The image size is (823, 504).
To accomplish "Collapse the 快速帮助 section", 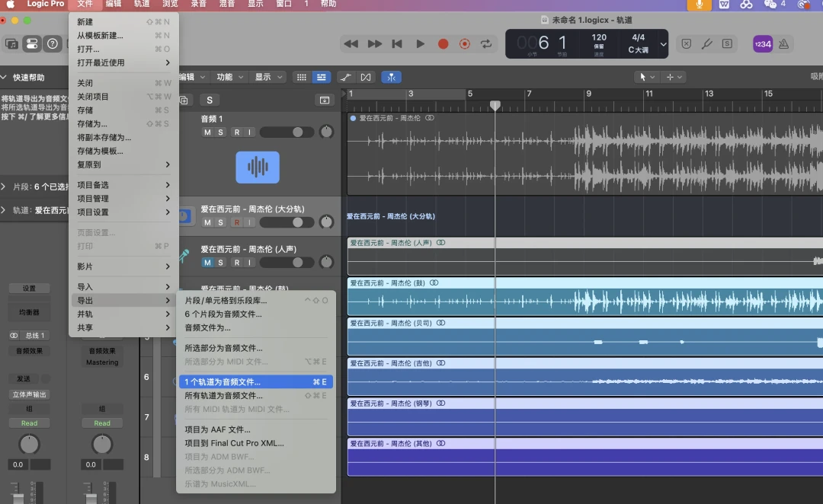I will click(4, 77).
